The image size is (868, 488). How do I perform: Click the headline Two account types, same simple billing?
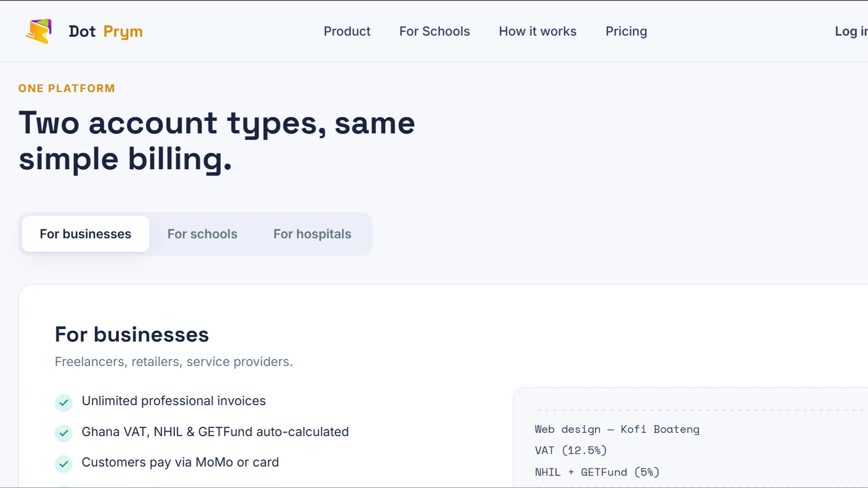pyautogui.click(x=217, y=141)
